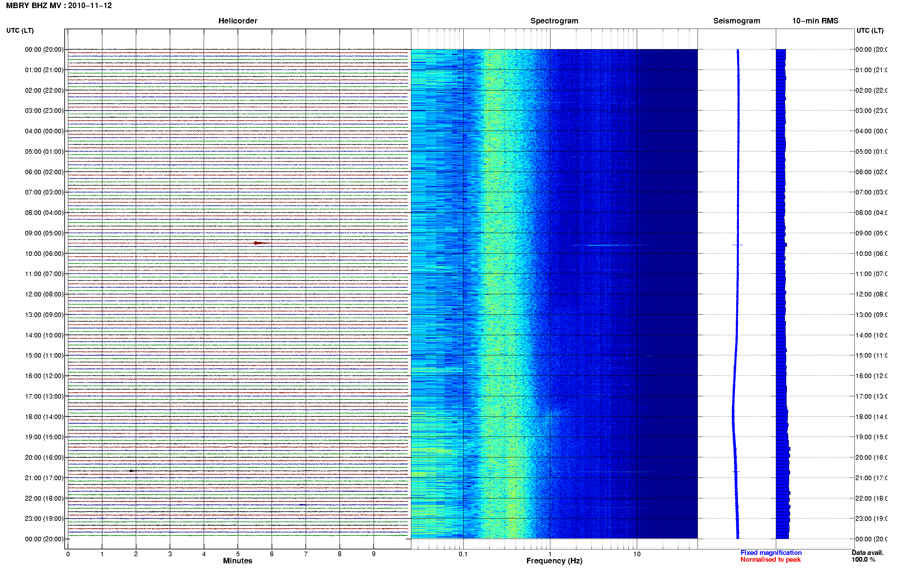Select the left 07:00 (03:00) time label

pos(44,192)
